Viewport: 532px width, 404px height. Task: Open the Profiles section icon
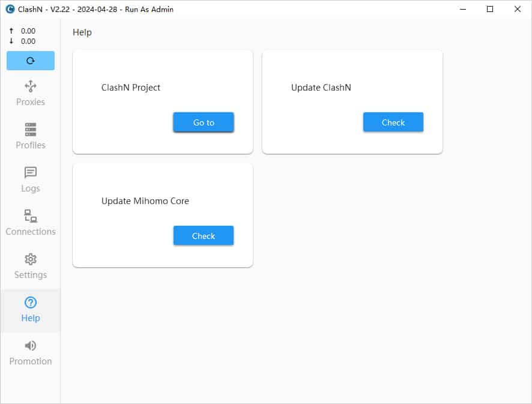pyautogui.click(x=30, y=129)
